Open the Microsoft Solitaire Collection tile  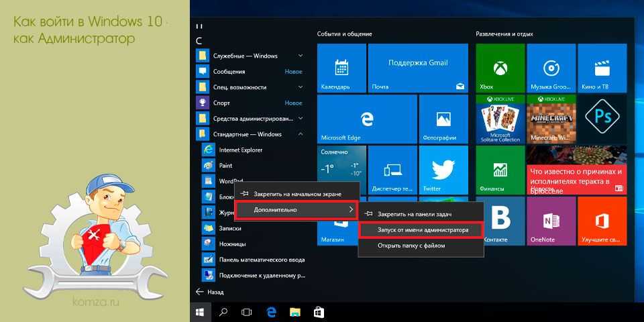pyautogui.click(x=500, y=119)
